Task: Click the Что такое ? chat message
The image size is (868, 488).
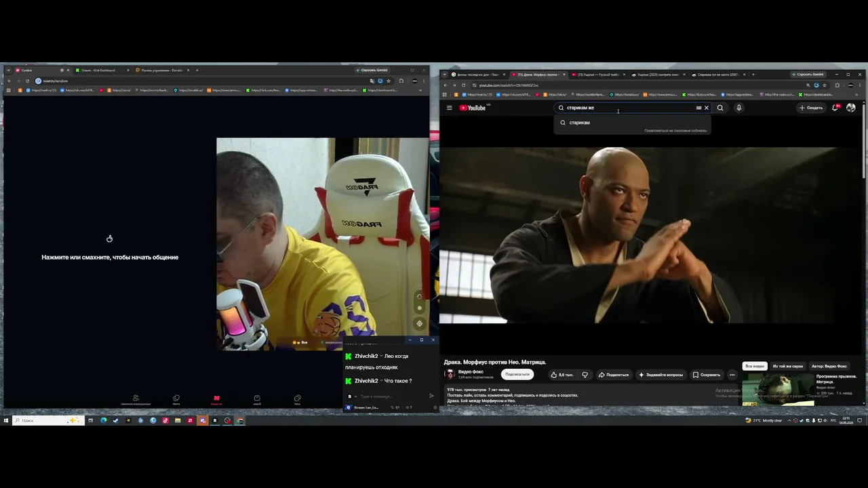Action: pos(398,381)
